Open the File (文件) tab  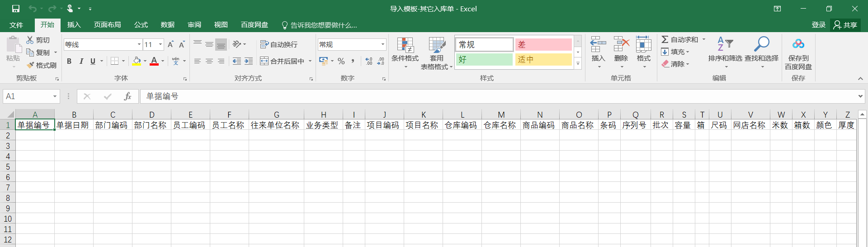16,25
